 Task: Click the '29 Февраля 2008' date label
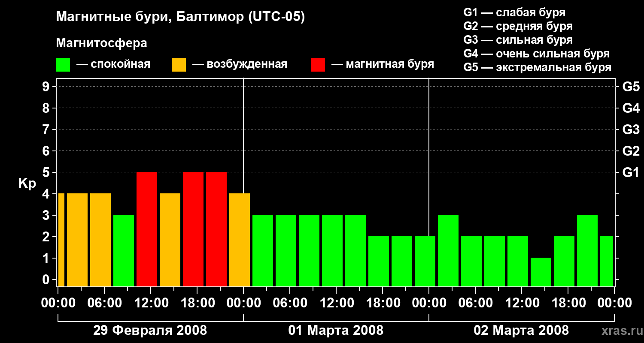(150, 331)
